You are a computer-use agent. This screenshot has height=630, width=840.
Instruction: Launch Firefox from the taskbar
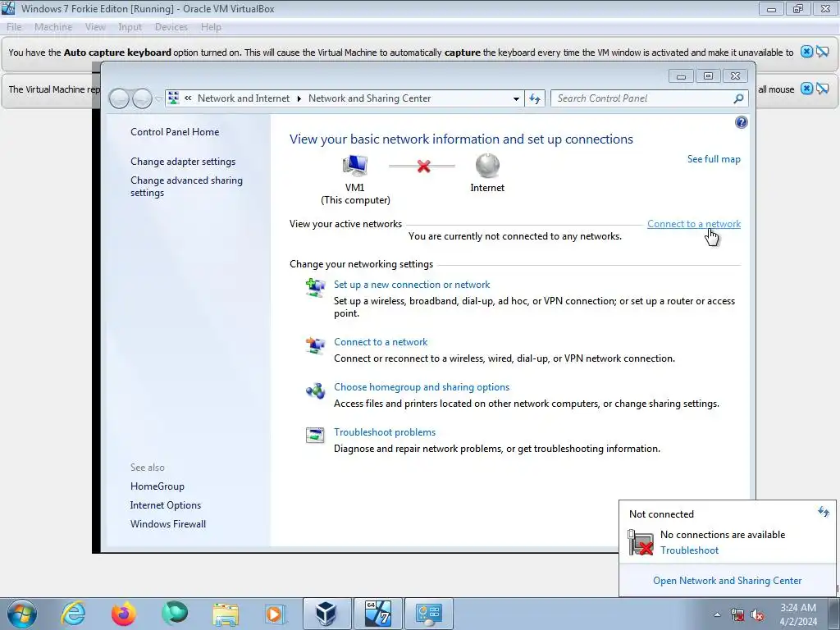(x=123, y=614)
